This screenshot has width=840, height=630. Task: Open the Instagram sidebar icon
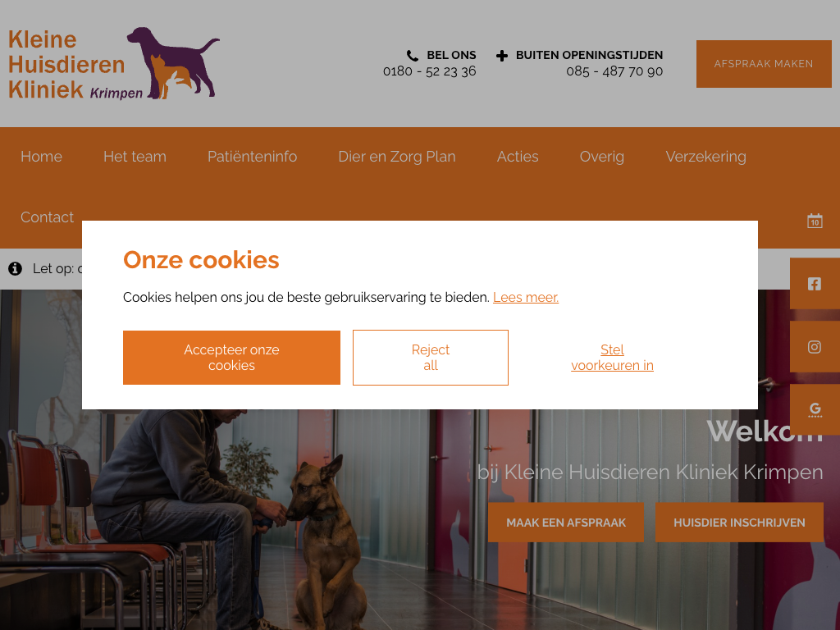point(815,347)
